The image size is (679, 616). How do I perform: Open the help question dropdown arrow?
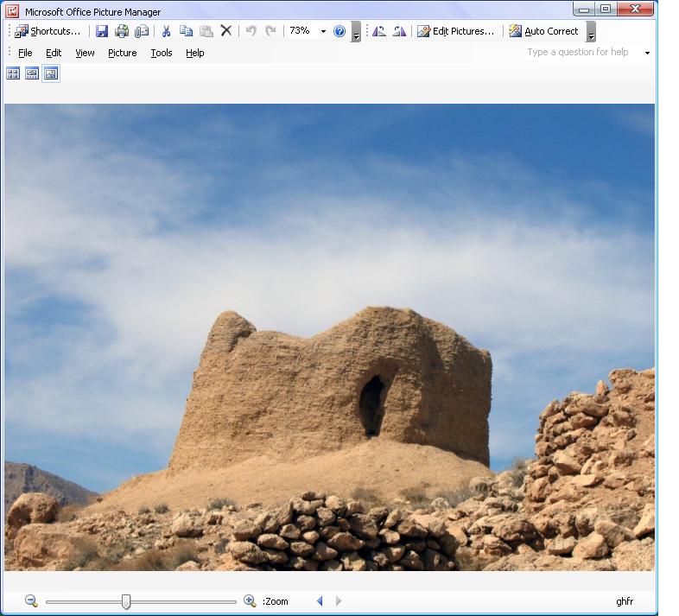click(x=647, y=53)
